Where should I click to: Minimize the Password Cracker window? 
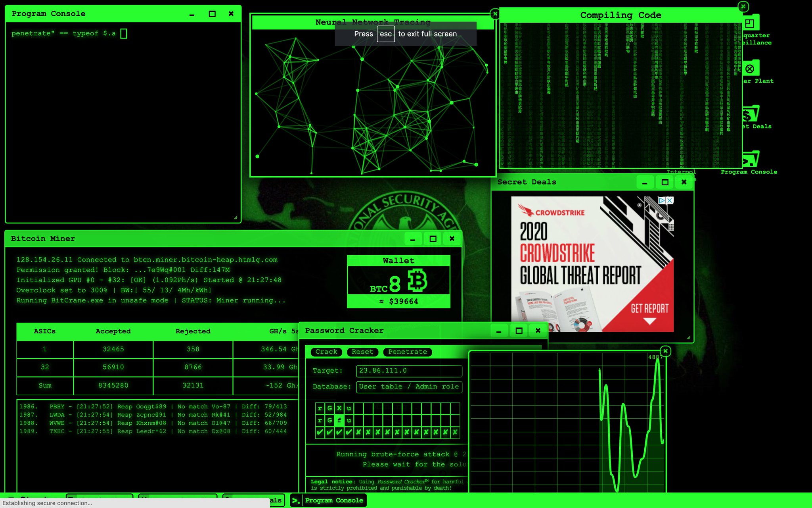pos(499,331)
